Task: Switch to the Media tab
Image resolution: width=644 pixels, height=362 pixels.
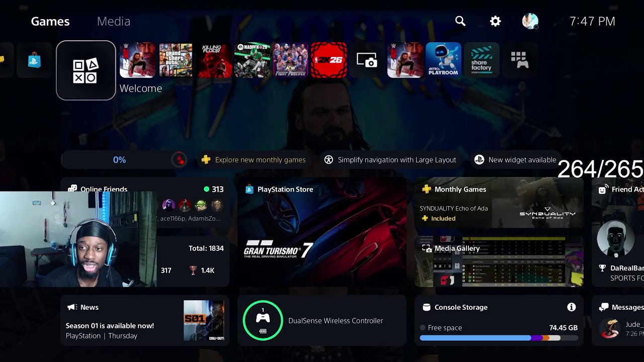Action: (x=114, y=21)
